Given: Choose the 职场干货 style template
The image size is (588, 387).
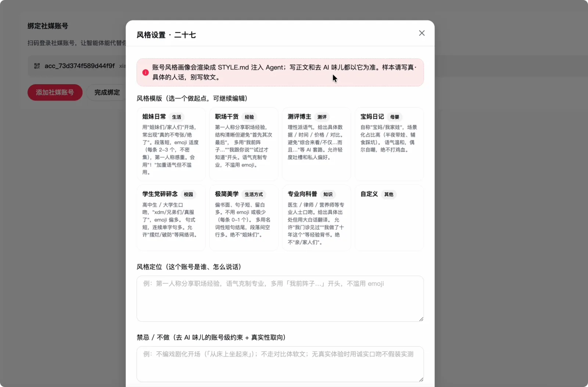Looking at the screenshot, I should coord(244,144).
